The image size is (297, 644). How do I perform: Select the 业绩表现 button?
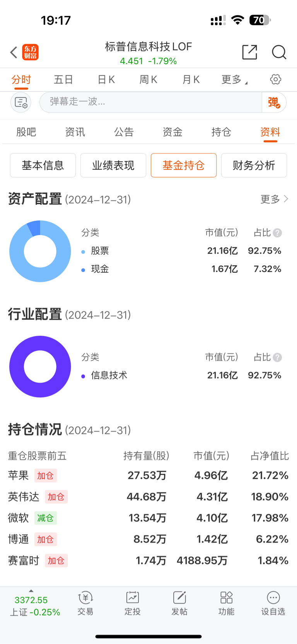click(113, 166)
